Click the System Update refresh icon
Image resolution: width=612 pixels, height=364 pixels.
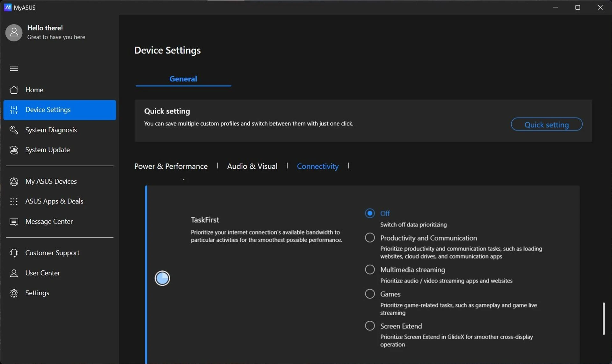coord(14,150)
